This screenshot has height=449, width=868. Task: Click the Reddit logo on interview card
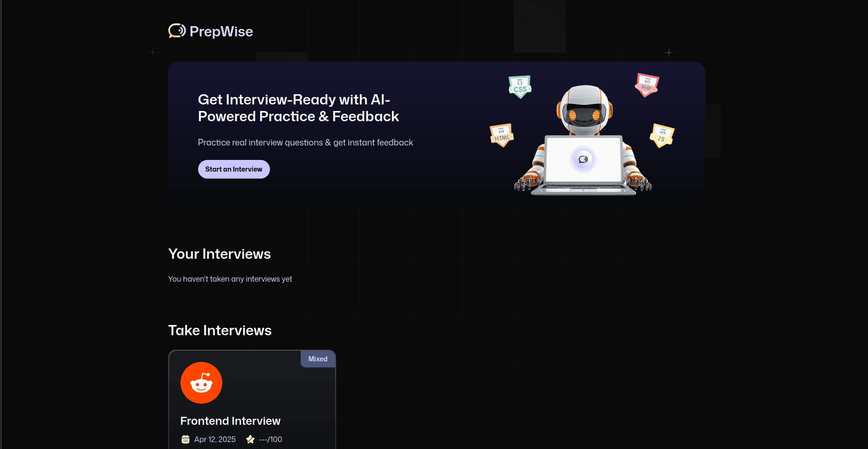(201, 383)
